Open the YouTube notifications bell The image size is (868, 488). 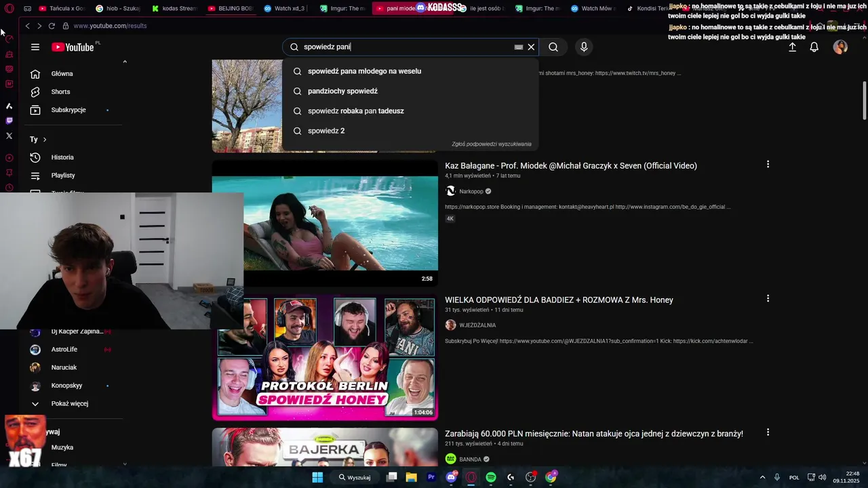(x=814, y=47)
